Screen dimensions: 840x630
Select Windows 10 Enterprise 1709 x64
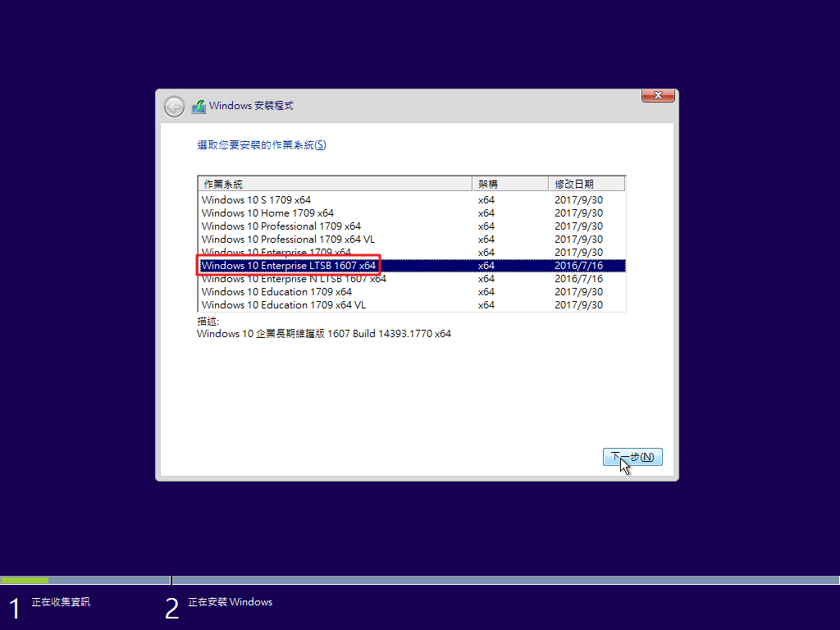click(412, 251)
